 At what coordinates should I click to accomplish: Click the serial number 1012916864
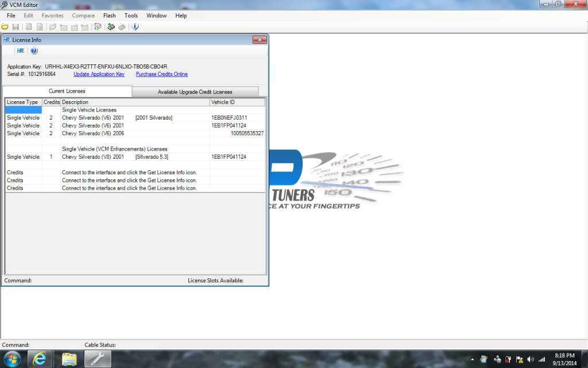point(41,74)
